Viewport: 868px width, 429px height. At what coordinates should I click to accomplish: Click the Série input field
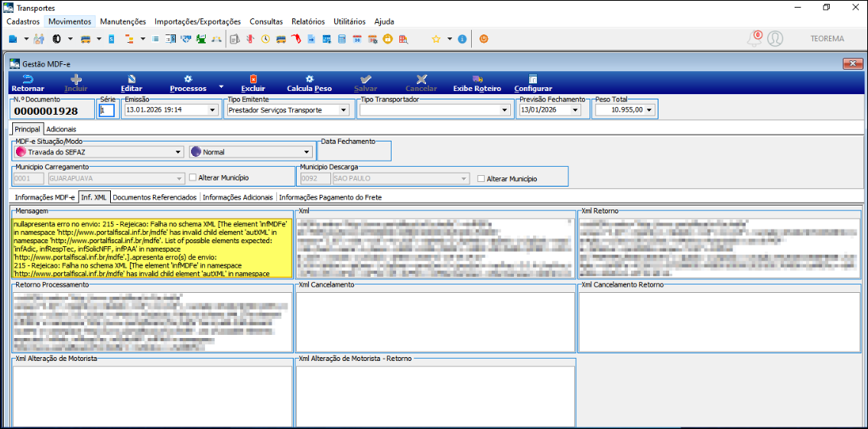(x=107, y=110)
